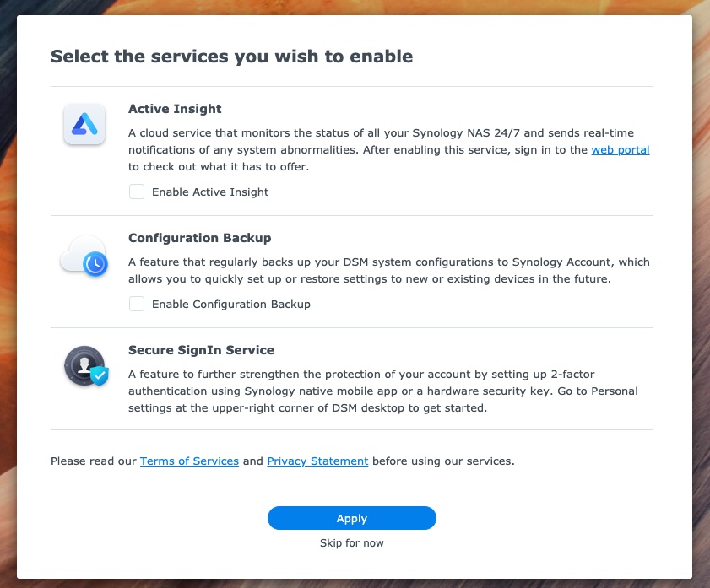Click the blue clock badge on cloud icon
This screenshot has height=588, width=710.
95,264
